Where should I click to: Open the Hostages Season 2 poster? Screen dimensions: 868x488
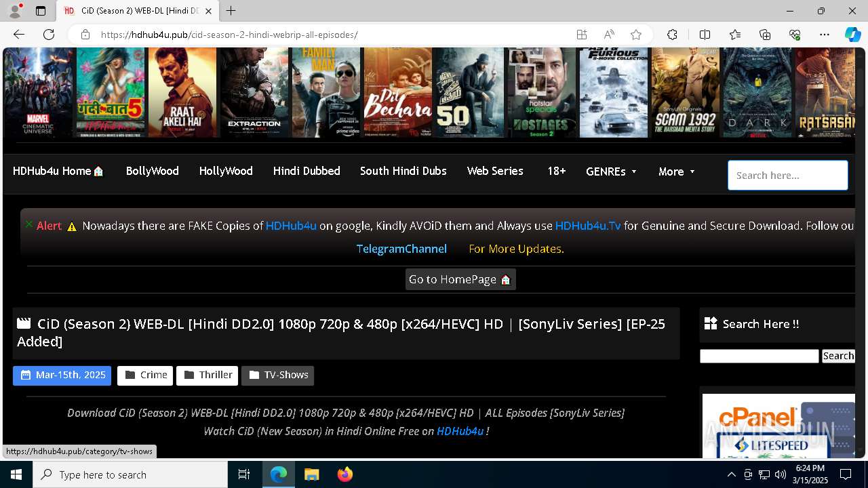(542, 93)
